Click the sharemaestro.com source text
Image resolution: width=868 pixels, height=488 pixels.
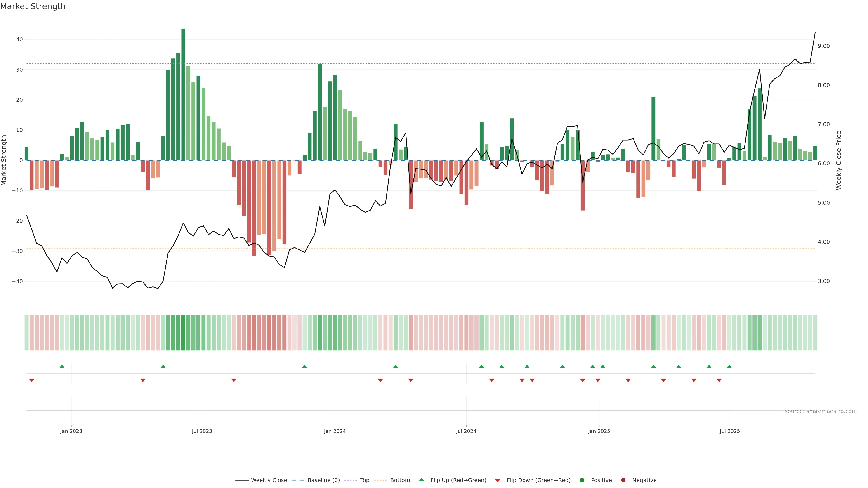[821, 411]
